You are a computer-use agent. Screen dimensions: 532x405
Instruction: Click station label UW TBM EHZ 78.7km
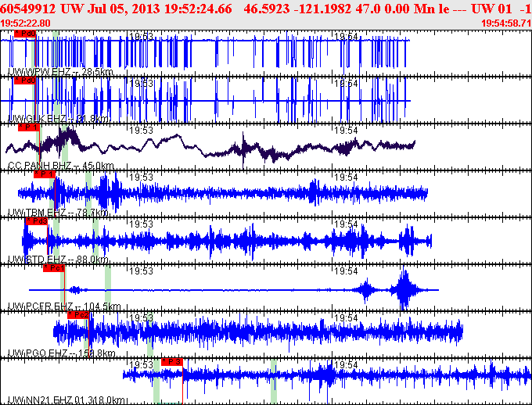click(x=58, y=213)
